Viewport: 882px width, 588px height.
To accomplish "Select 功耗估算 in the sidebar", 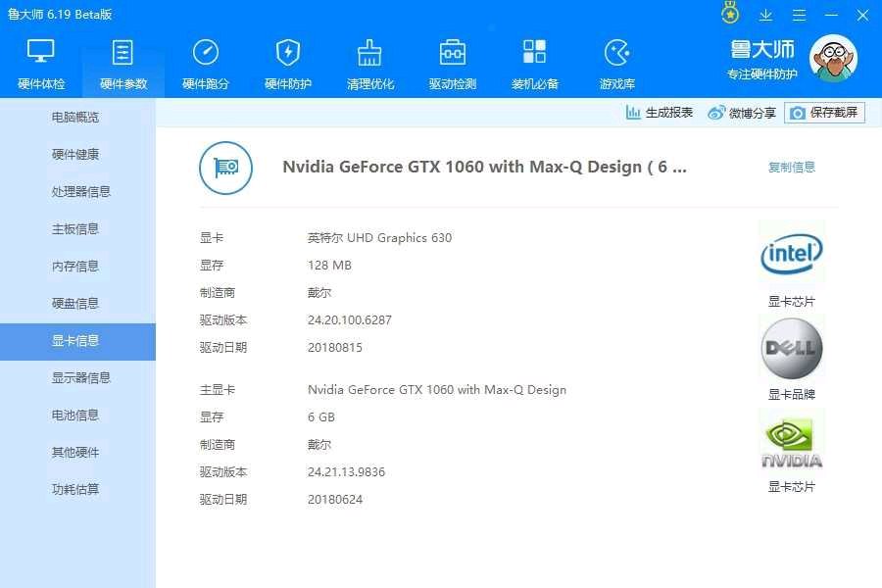I will (77, 490).
